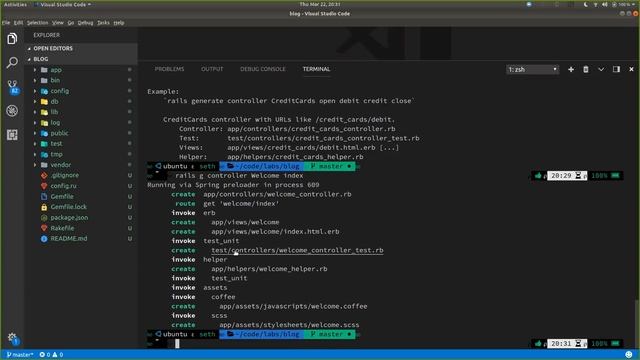
Task: Open the Search view in activity bar
Action: (x=12, y=62)
